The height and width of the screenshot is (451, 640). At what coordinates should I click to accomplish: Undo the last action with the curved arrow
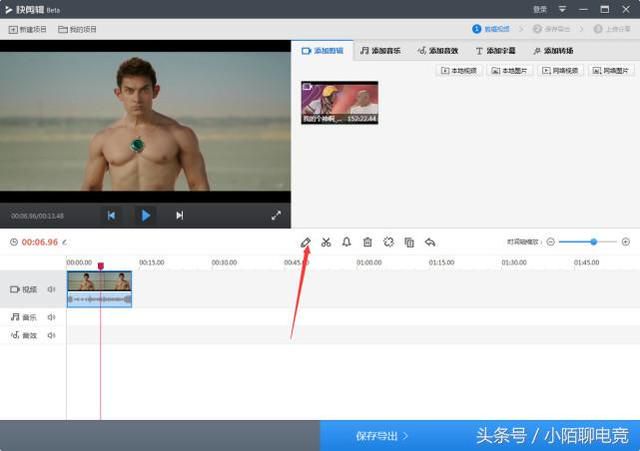click(x=430, y=242)
